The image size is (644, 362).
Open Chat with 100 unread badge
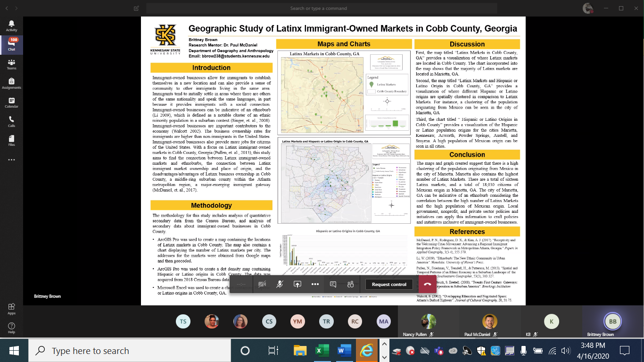(11, 45)
